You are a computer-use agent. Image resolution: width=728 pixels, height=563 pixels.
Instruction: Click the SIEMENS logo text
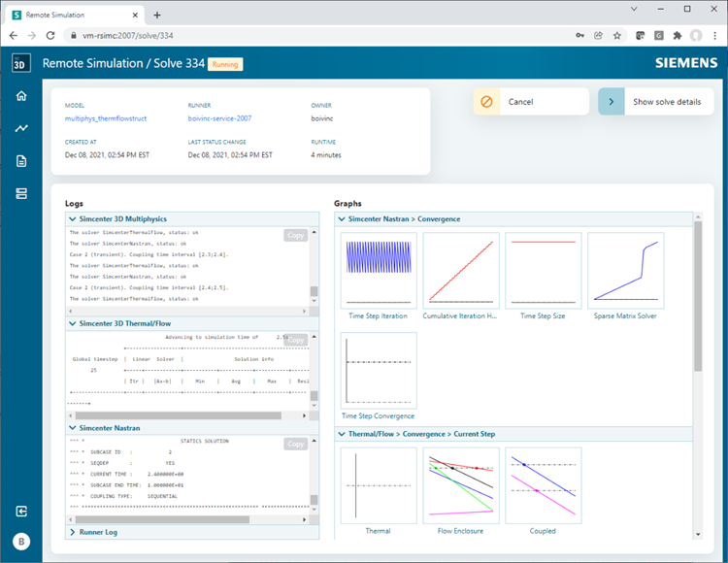point(686,63)
